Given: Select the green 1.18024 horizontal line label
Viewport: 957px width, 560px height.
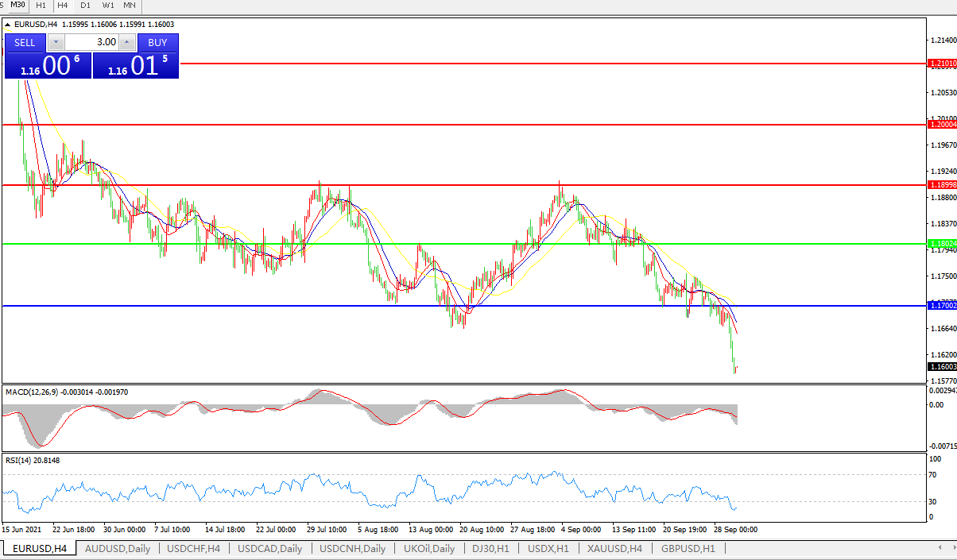Looking at the screenshot, I should 941,244.
